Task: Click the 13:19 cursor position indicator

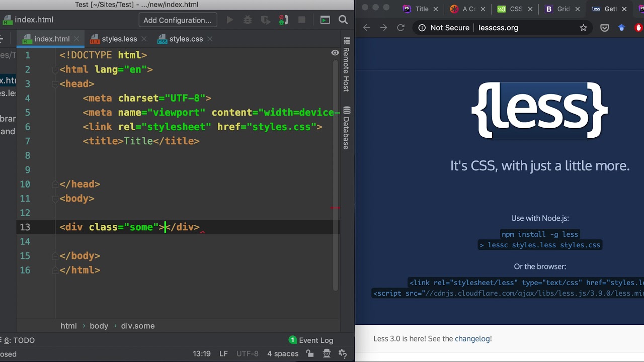Action: coord(201,354)
